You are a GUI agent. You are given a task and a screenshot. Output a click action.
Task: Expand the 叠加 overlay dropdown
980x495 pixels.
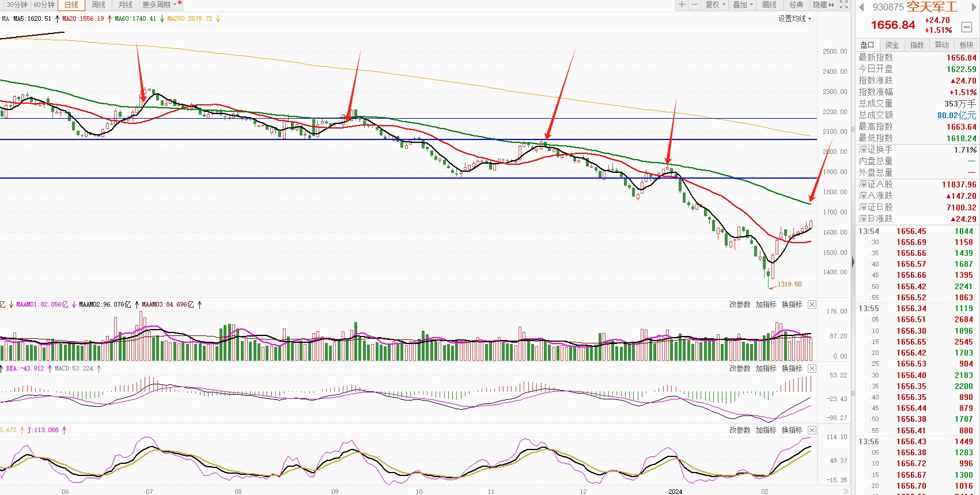point(743,5)
